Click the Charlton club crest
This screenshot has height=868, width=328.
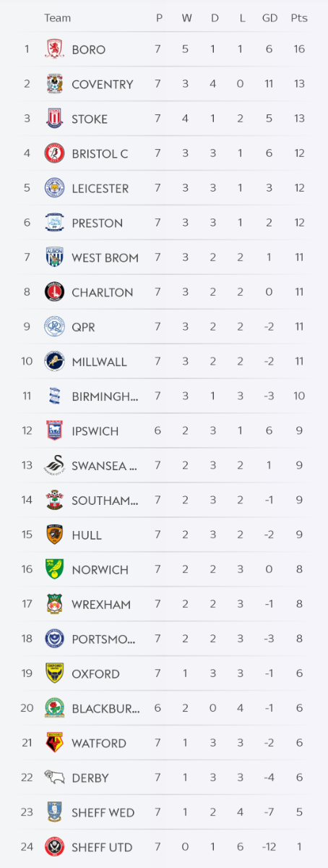tap(55, 292)
